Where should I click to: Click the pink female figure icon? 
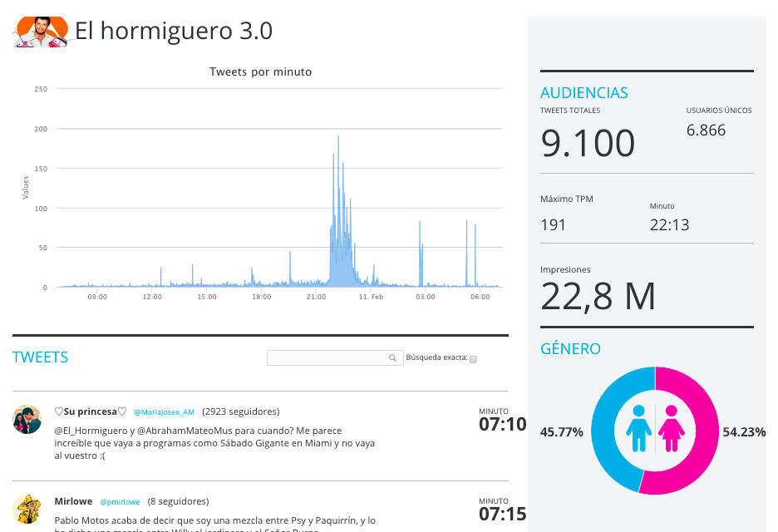[672, 428]
